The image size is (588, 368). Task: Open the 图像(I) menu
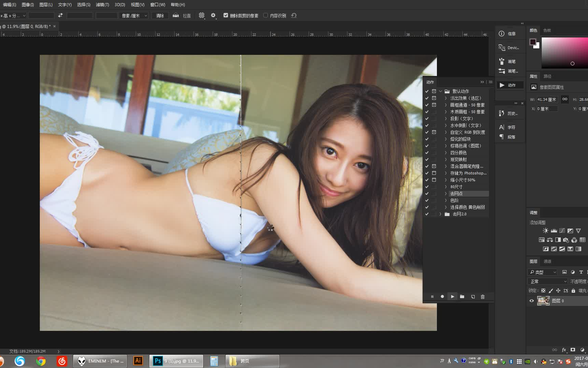28,5
